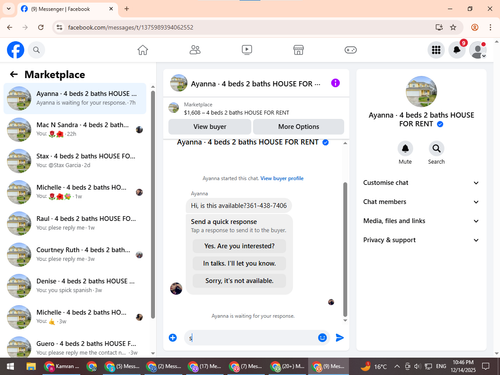Viewport: 500px width, 375px height.
Task: Switch to the (20+) M... taskbar window
Action: coord(287,367)
